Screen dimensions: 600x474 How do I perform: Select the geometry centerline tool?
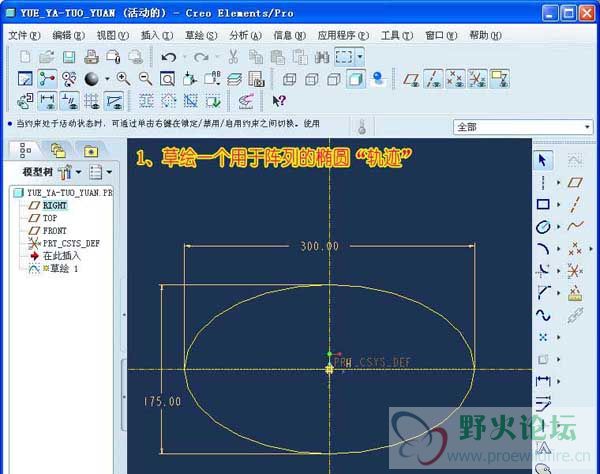pyautogui.click(x=575, y=204)
